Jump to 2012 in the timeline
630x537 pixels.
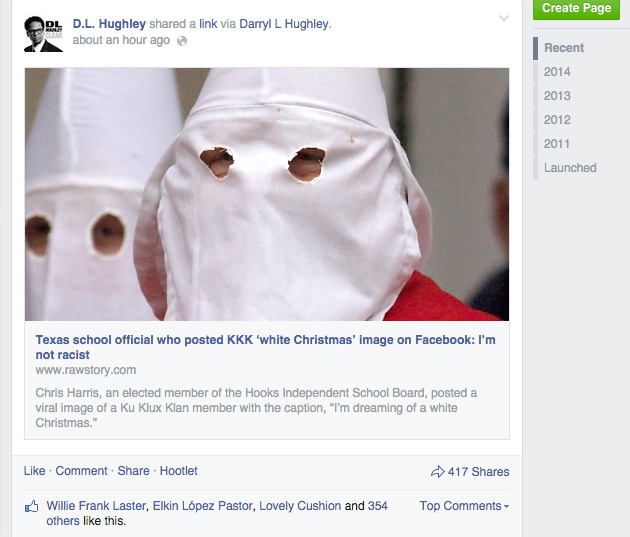click(557, 120)
